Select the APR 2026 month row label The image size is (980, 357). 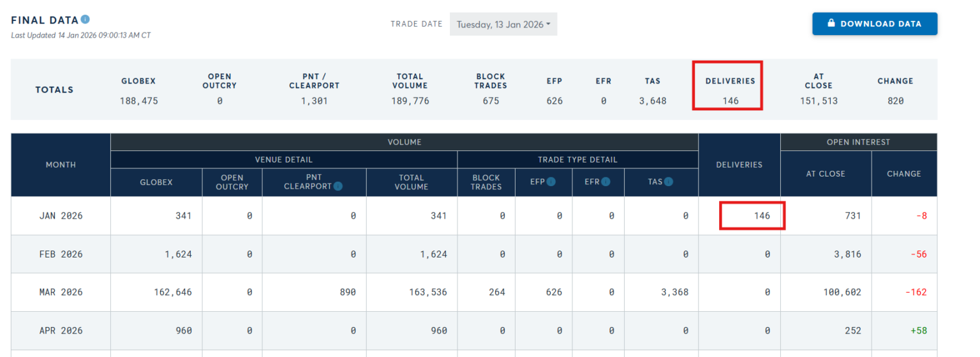[61, 330]
